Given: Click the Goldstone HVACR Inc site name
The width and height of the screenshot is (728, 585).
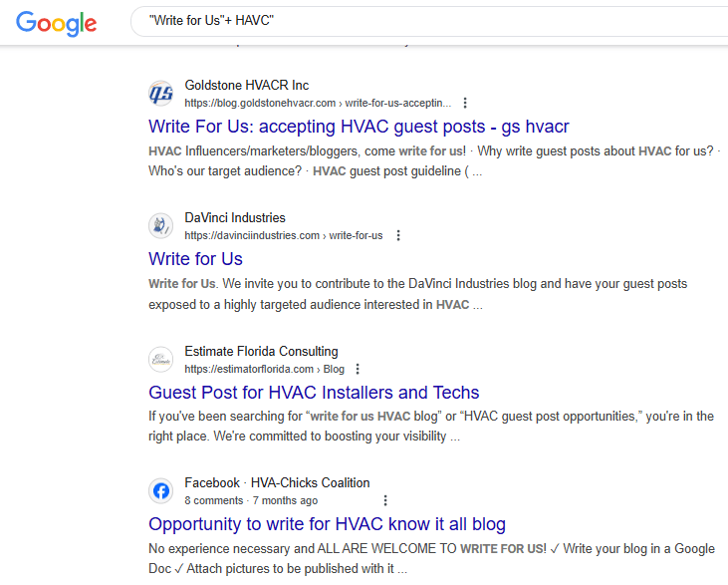Looking at the screenshot, I should tap(247, 86).
